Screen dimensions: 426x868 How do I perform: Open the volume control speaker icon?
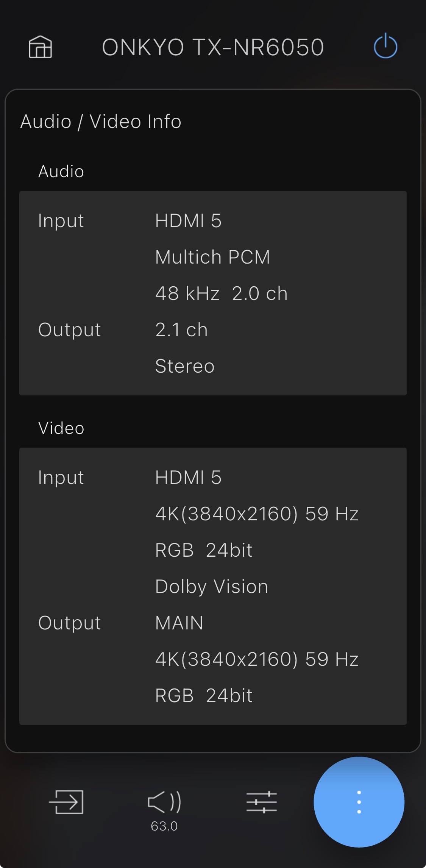point(164,802)
